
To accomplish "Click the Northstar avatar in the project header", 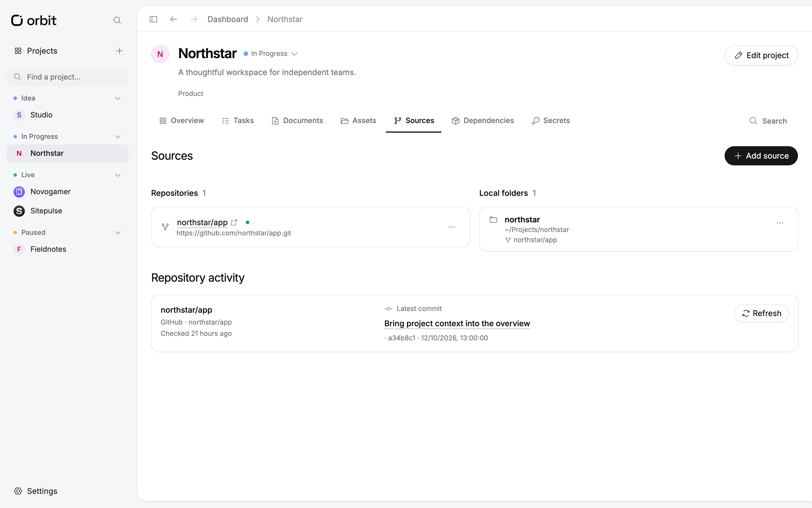I will click(x=160, y=54).
